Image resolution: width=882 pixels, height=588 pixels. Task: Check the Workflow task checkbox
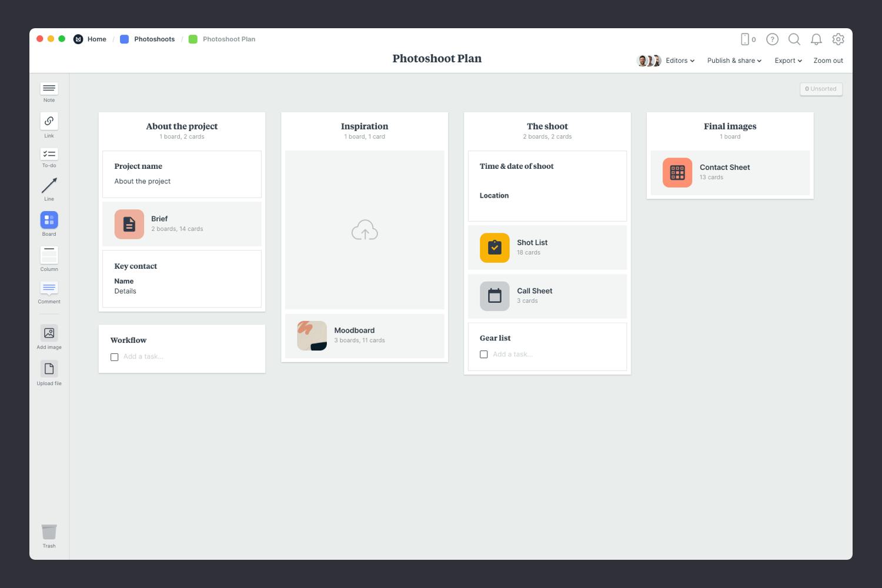115,357
